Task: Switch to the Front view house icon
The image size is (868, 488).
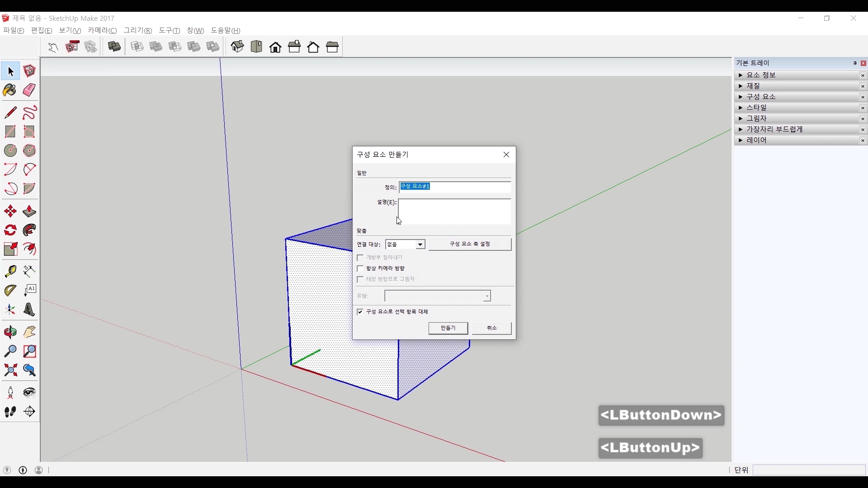Action: pos(275,47)
